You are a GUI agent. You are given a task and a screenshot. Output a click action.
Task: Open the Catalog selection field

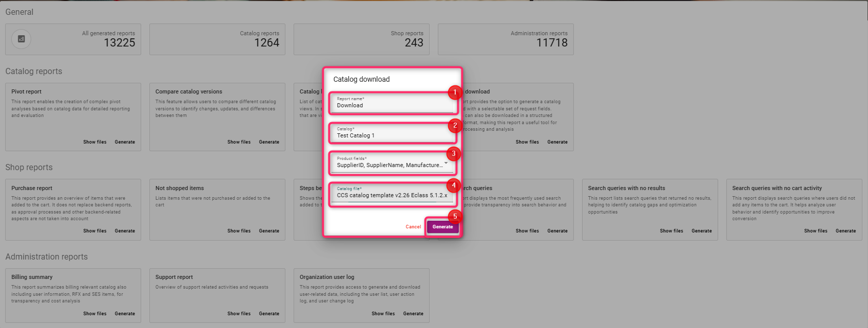pyautogui.click(x=393, y=135)
